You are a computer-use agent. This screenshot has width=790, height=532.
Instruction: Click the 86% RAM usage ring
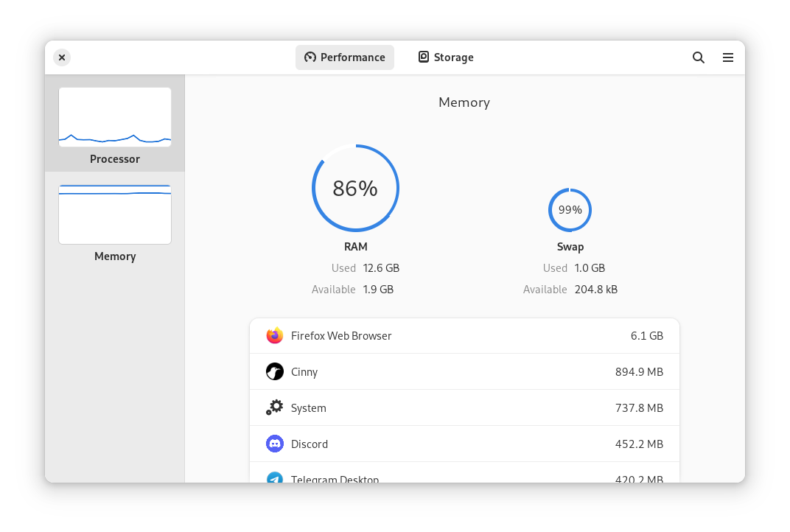point(355,188)
